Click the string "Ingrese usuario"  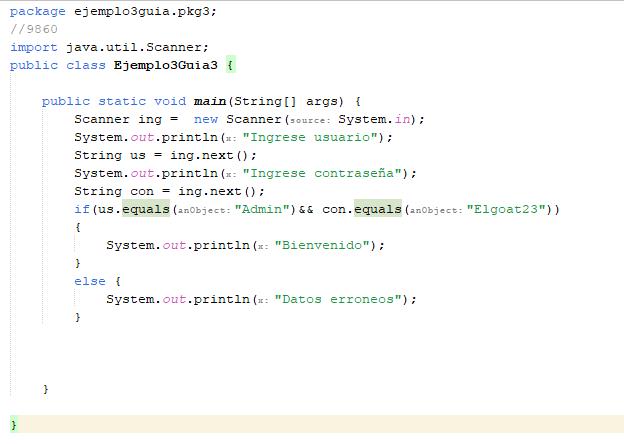(310, 137)
